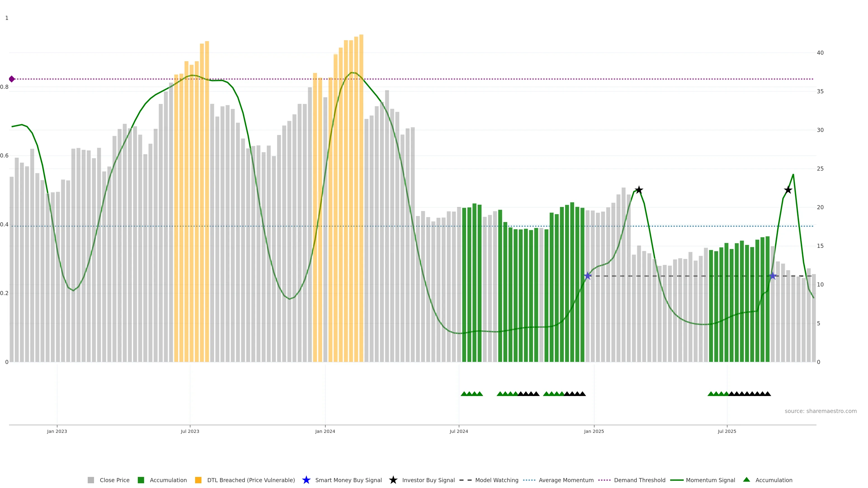Click the first black Investor Buy star
This screenshot has width=868, height=488.
coord(639,190)
